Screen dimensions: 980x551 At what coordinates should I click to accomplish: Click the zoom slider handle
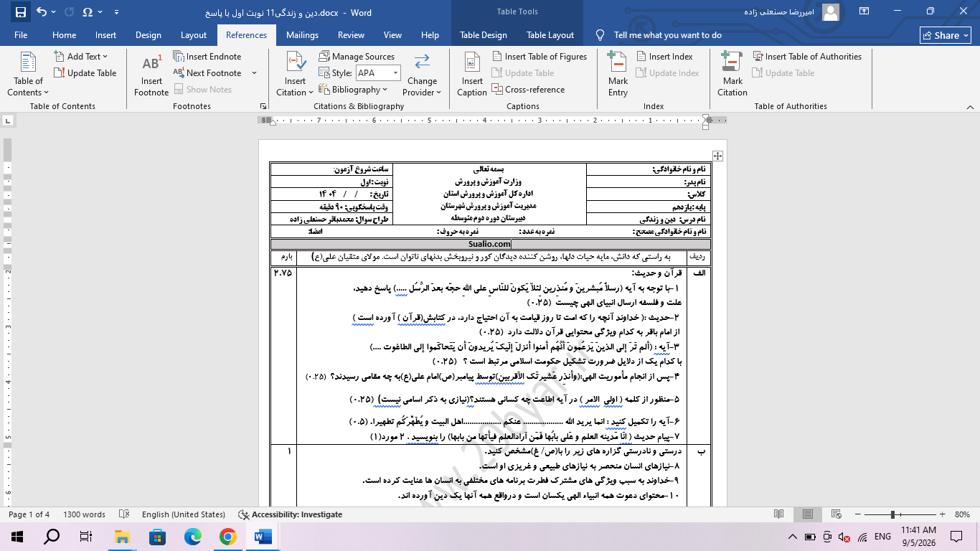pyautogui.click(x=892, y=514)
